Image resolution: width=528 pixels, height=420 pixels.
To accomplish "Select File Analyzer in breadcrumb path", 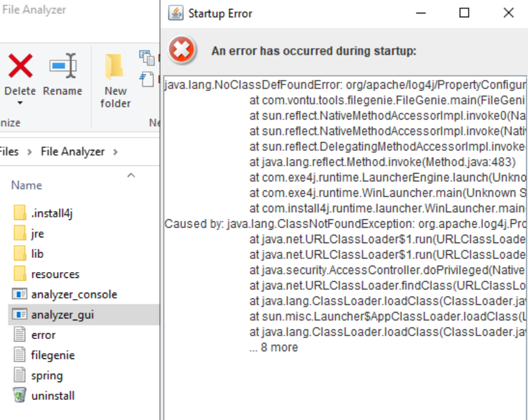I will tap(73, 152).
